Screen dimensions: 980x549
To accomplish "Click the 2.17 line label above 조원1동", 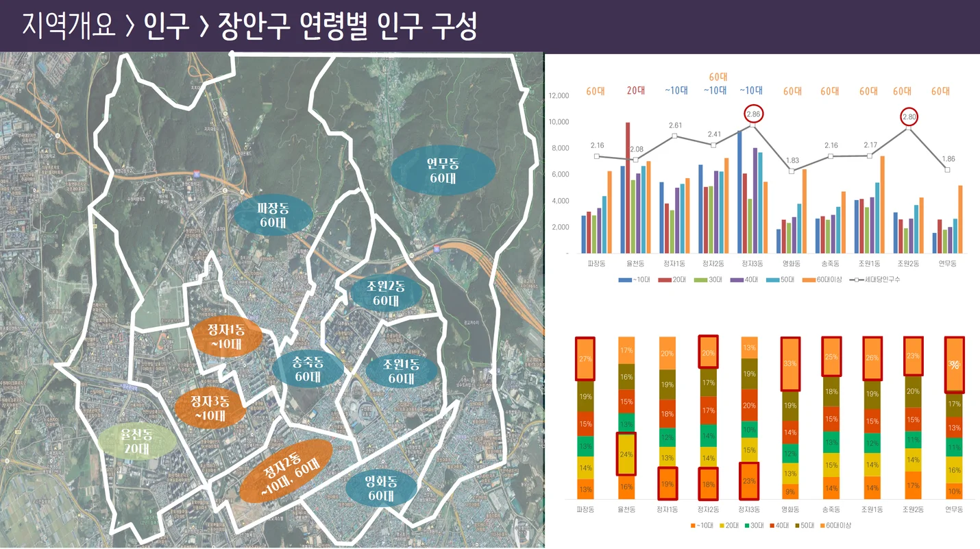I will coord(870,145).
